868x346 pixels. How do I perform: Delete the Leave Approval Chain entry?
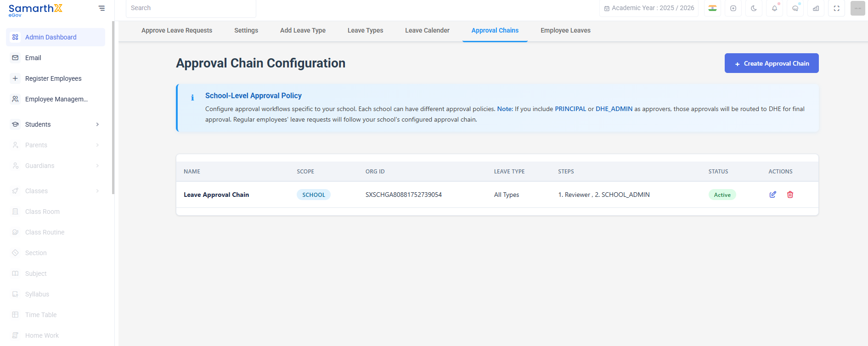[x=790, y=195]
